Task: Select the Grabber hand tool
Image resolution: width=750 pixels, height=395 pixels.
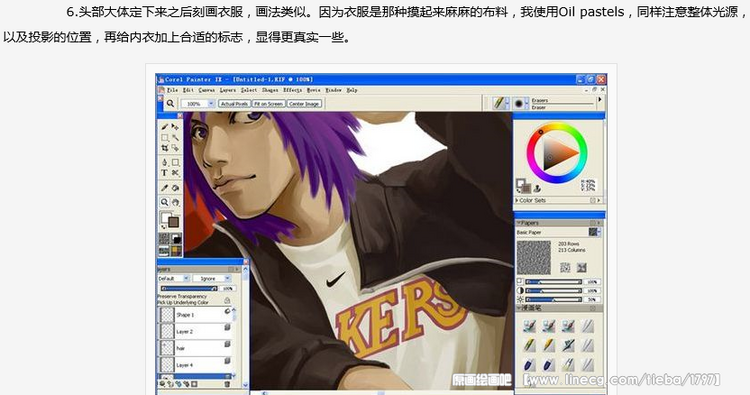Action: coord(176,203)
